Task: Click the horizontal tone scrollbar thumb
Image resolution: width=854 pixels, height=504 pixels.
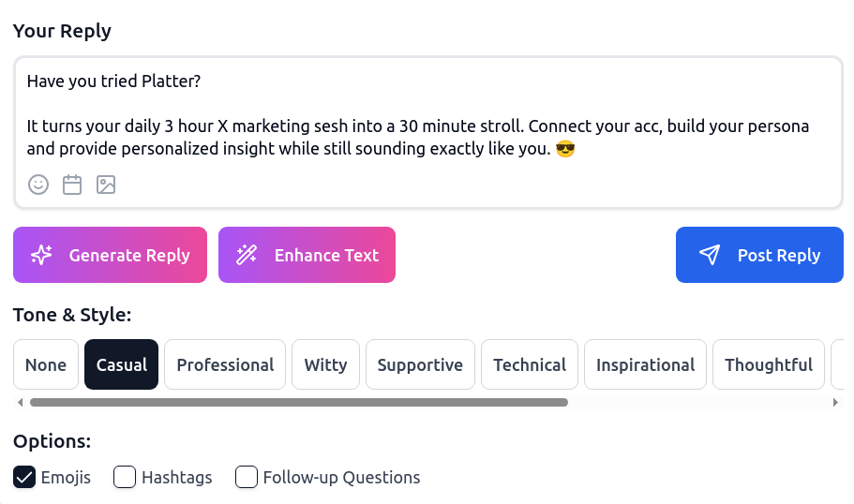Action: tap(298, 403)
